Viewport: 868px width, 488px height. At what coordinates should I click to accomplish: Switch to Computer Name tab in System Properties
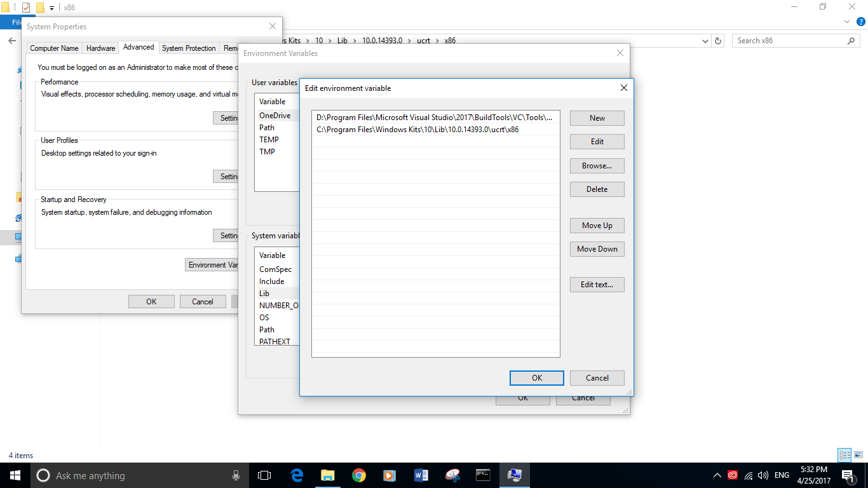[x=55, y=48]
